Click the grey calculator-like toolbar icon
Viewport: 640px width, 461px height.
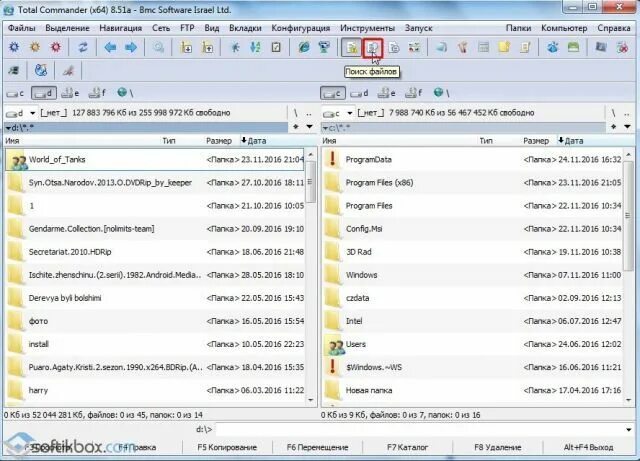(x=483, y=47)
